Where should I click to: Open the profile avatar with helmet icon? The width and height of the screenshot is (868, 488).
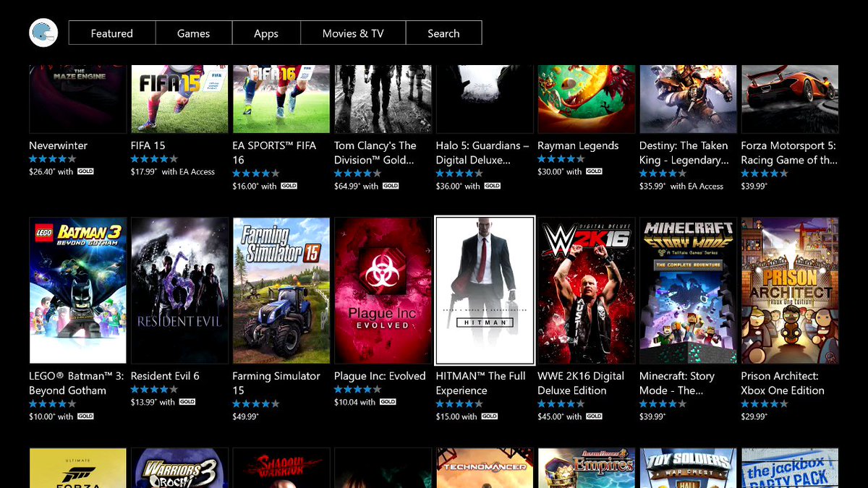43,33
